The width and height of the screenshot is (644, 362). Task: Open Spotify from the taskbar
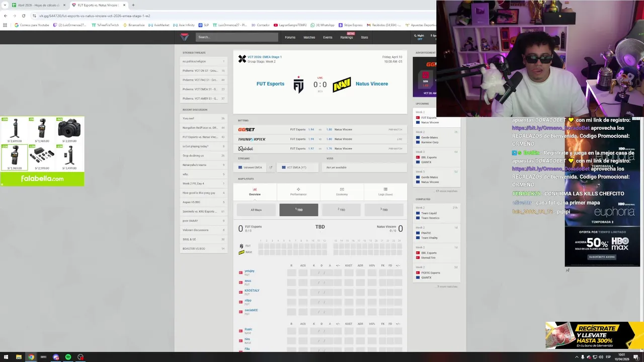coord(68,357)
